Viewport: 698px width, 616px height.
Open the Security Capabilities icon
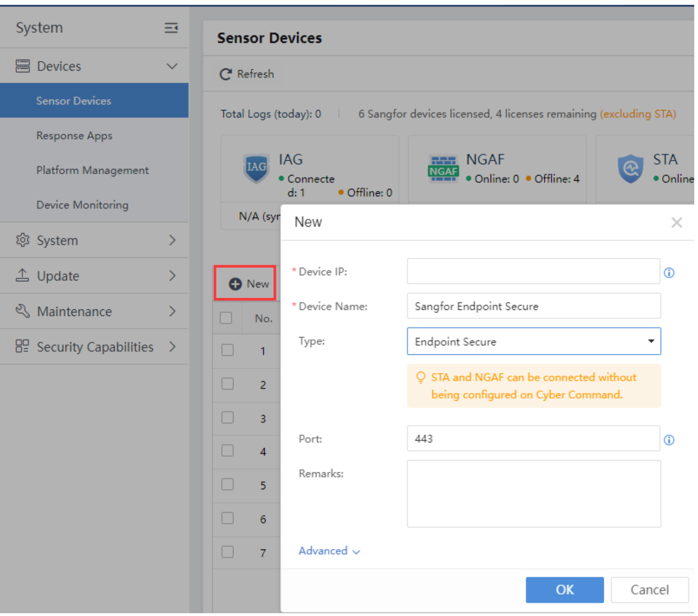22,346
